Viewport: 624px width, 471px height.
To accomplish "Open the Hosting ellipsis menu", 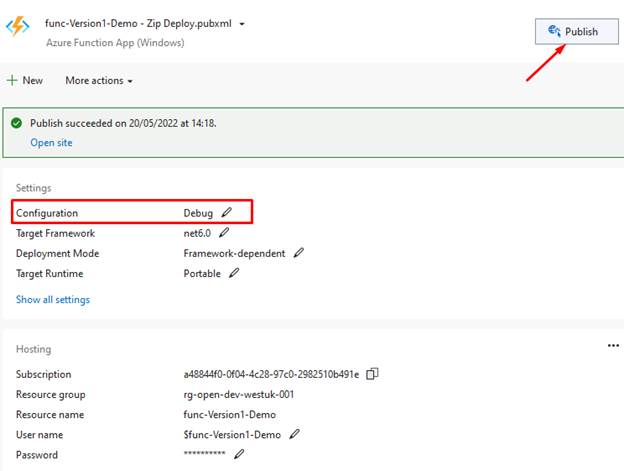I will [613, 345].
